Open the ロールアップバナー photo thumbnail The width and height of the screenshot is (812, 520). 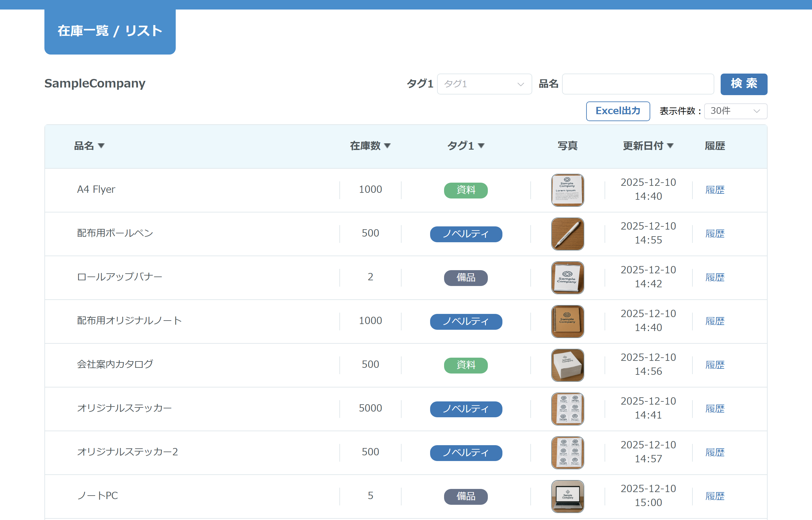[567, 277]
